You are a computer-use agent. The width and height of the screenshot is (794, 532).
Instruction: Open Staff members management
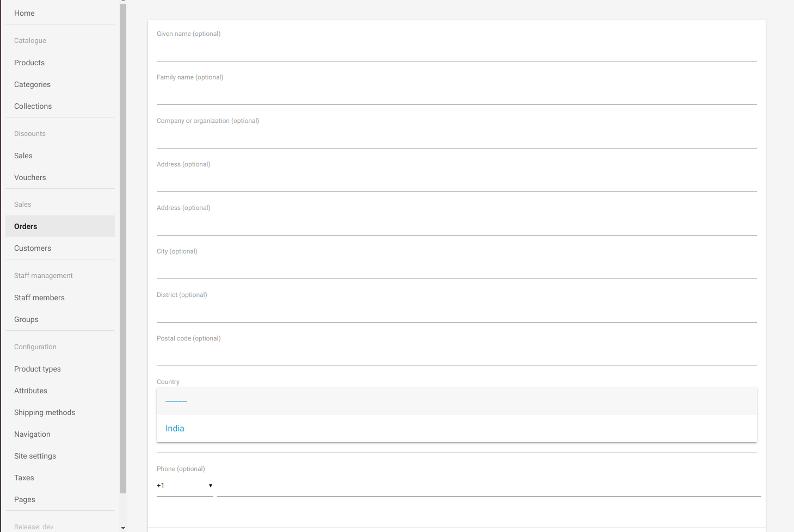tap(39, 298)
